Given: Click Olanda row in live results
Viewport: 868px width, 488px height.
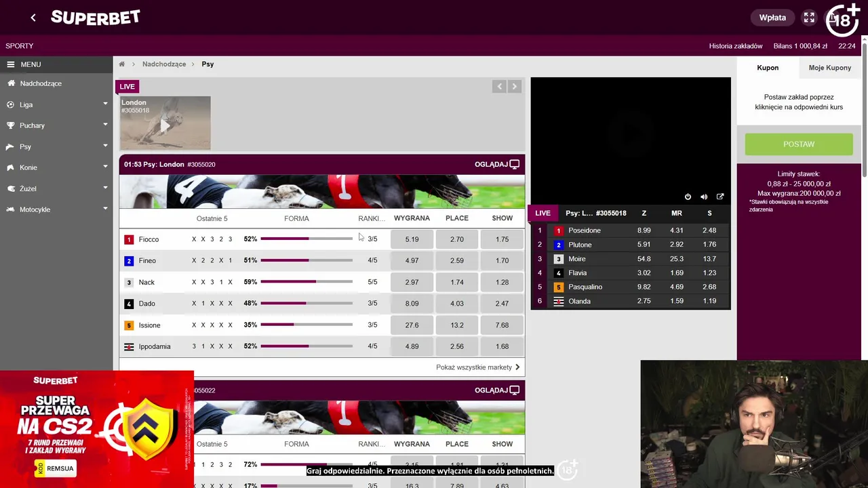Looking at the screenshot, I should (x=631, y=301).
